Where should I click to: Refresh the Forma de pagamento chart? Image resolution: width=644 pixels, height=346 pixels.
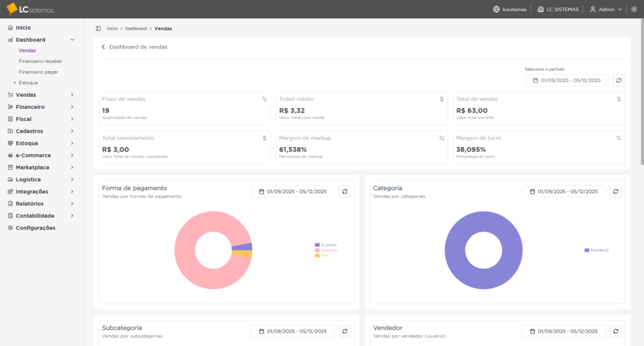click(345, 192)
